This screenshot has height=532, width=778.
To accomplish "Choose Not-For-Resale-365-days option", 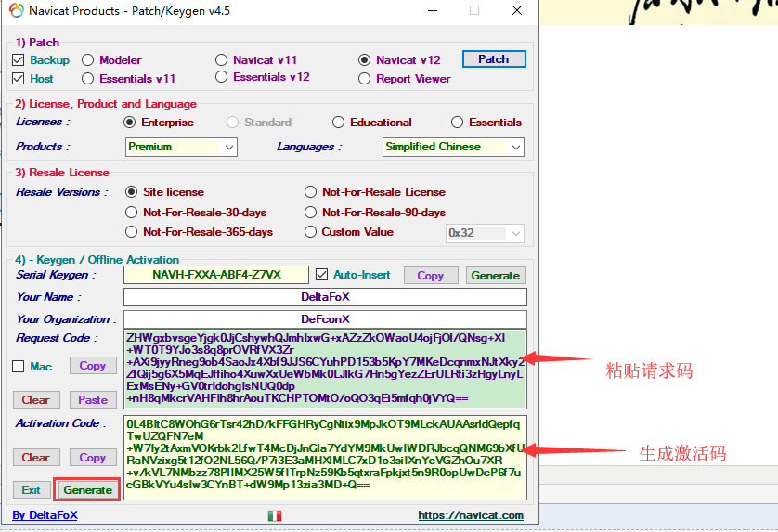I will point(132,232).
